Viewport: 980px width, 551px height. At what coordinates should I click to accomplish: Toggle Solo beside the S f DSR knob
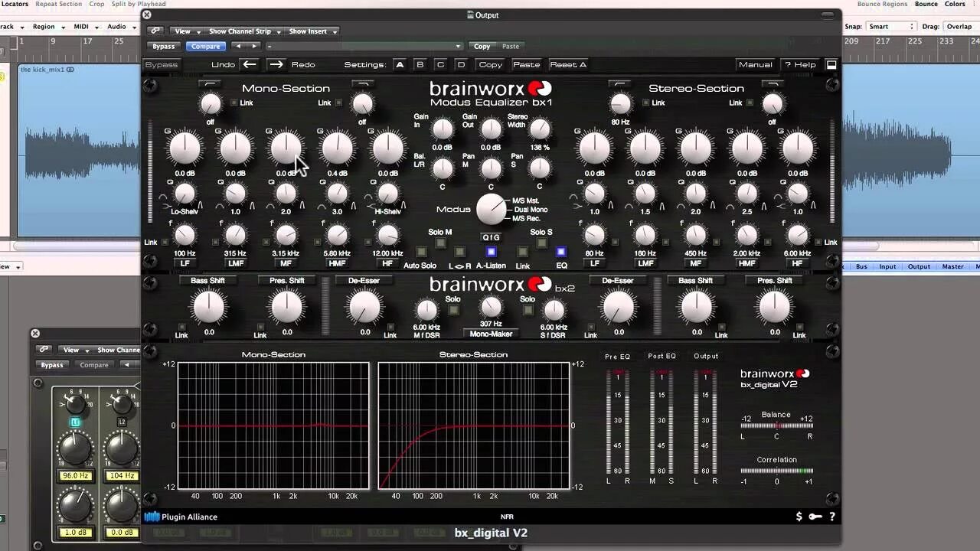[x=528, y=310]
